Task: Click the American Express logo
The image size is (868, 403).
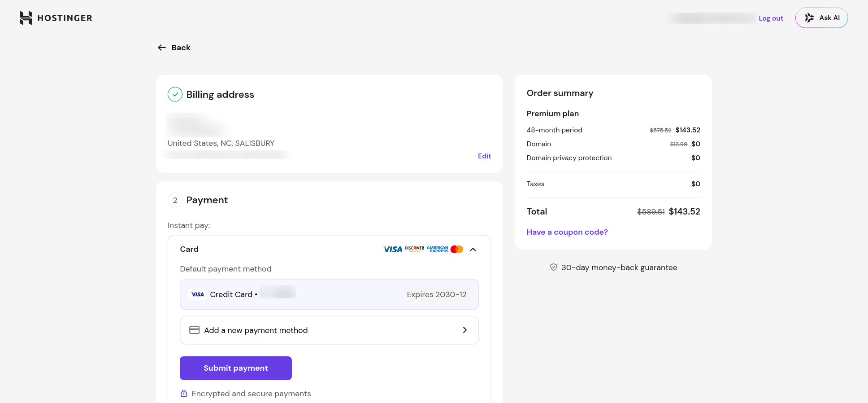Action: 437,249
